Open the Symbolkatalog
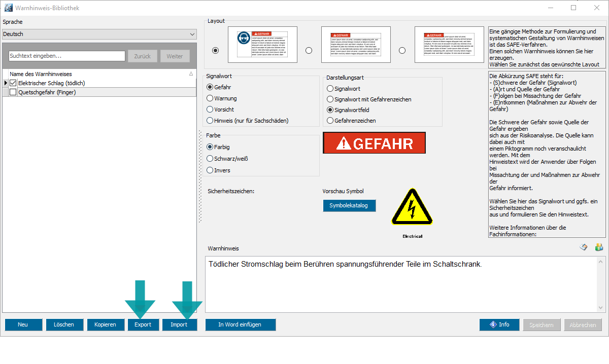The width and height of the screenshot is (609, 364). pos(349,205)
